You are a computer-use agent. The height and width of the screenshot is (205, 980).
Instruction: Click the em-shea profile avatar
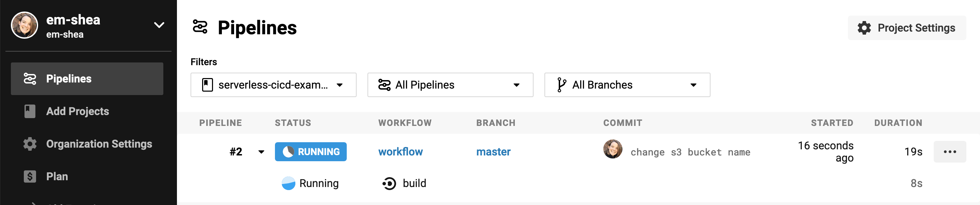tap(24, 25)
